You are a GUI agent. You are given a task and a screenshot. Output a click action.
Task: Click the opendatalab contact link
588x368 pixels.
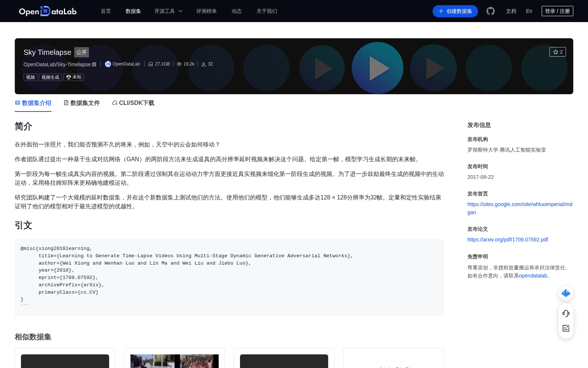(x=533, y=276)
